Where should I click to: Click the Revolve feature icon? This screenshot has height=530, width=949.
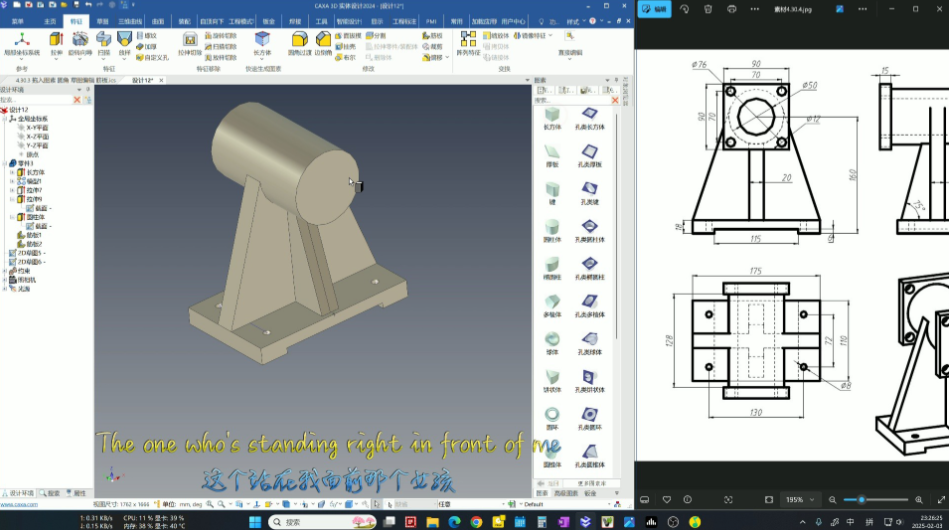pos(80,40)
